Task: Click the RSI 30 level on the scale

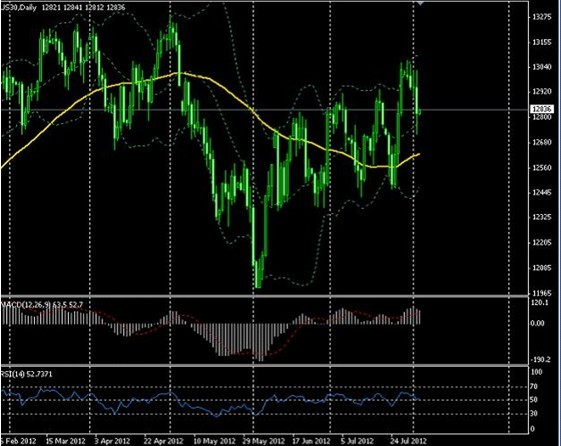Action: [x=533, y=413]
